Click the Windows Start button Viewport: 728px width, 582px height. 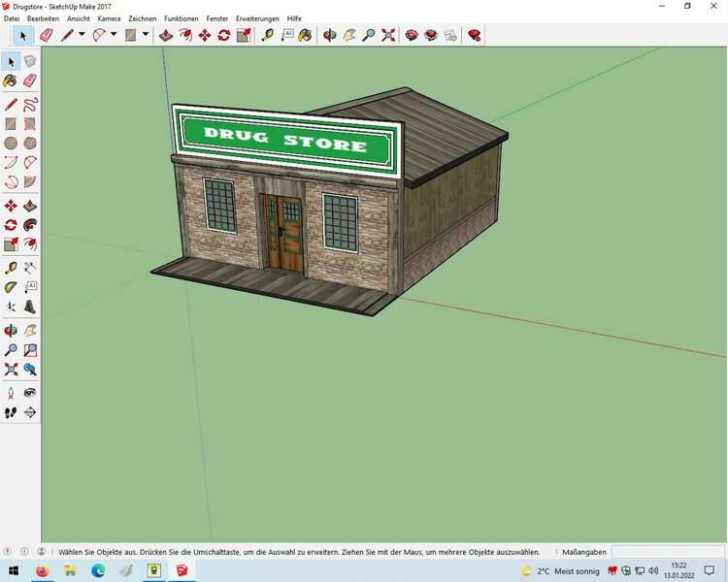pos(14,571)
